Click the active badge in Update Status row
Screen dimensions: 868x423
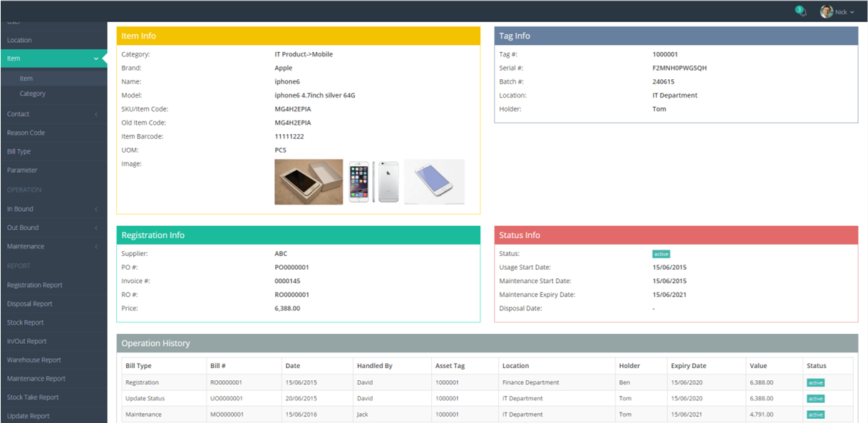[815, 399]
